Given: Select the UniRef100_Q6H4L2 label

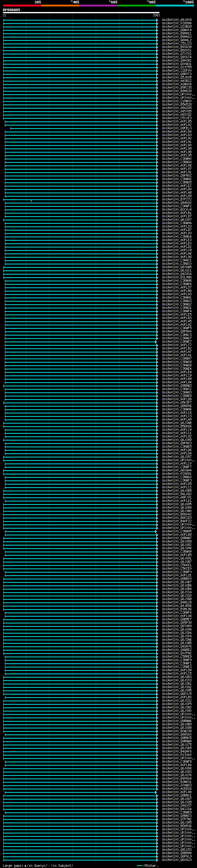Looking at the screenshot, I should point(176,40).
